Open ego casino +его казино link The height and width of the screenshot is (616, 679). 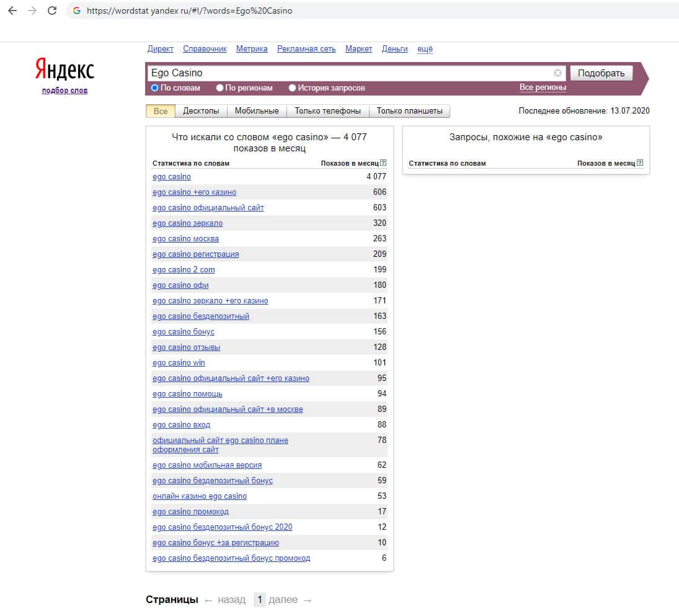[194, 192]
